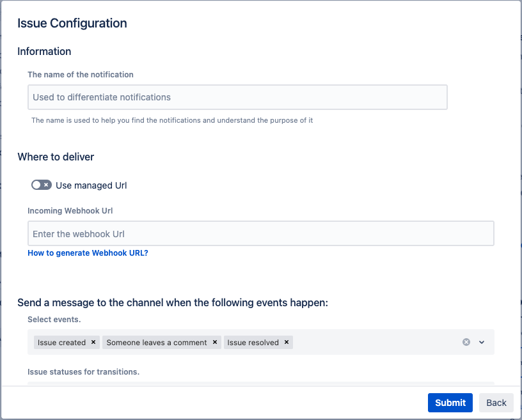522x420 pixels.
Task: Focus the notification name input field
Action: click(237, 98)
